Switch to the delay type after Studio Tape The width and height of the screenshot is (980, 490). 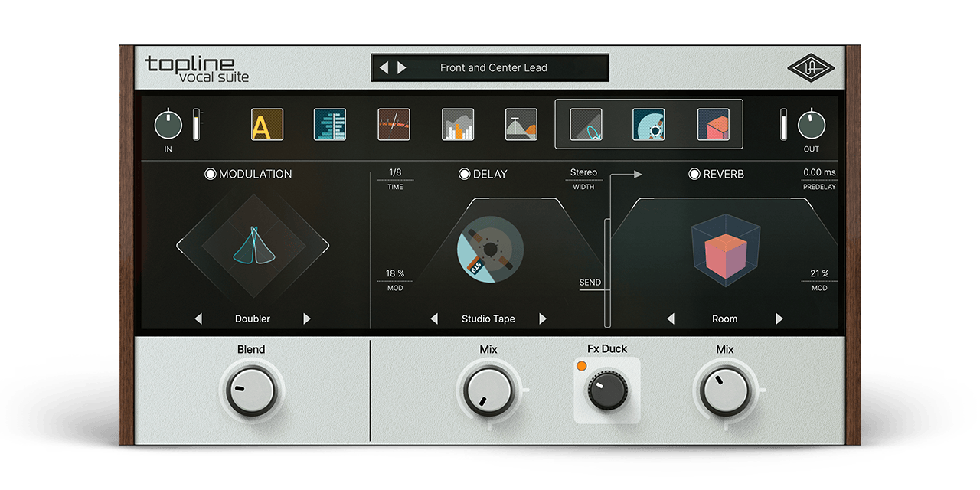(x=543, y=318)
